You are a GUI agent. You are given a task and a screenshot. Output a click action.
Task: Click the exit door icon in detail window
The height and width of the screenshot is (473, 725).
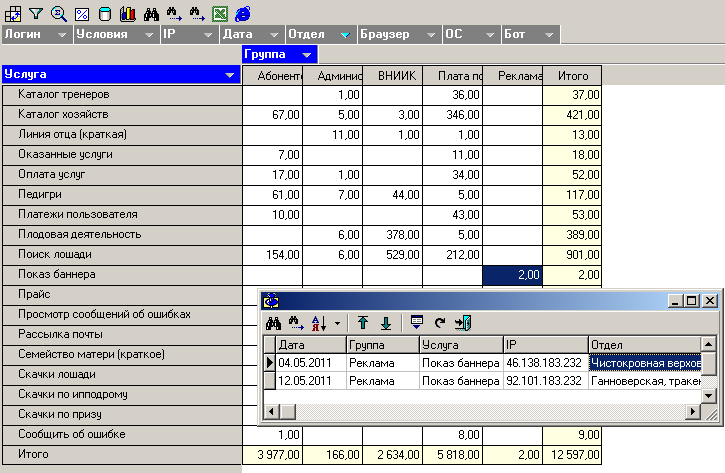pos(462,323)
